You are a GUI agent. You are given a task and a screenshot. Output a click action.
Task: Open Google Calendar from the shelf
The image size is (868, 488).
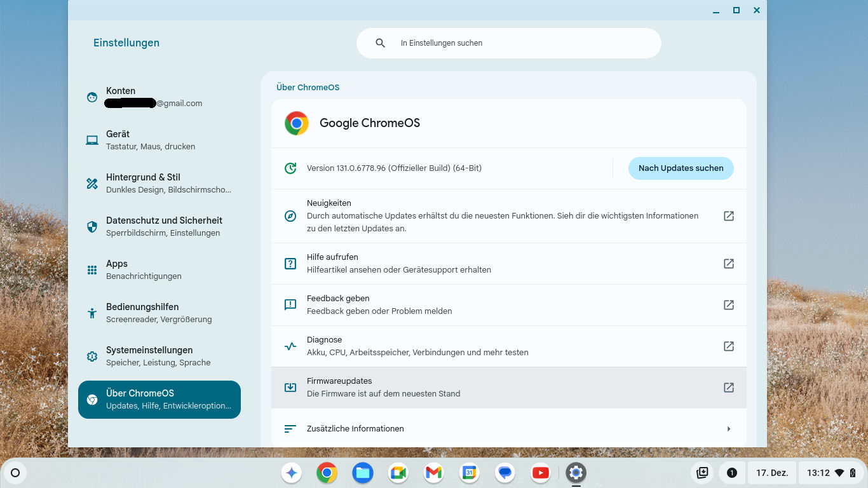(x=470, y=473)
